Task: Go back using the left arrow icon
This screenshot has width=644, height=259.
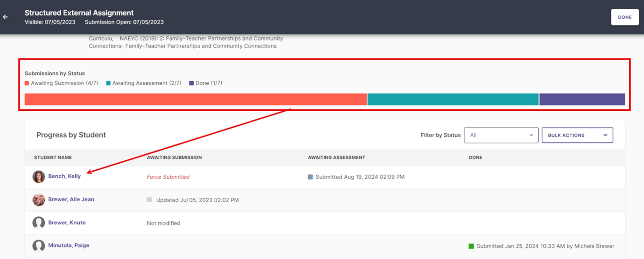Action: pos(6,17)
